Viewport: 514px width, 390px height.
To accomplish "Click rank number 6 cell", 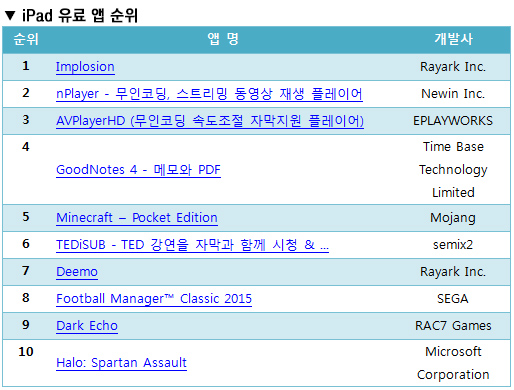I will click(x=26, y=244).
